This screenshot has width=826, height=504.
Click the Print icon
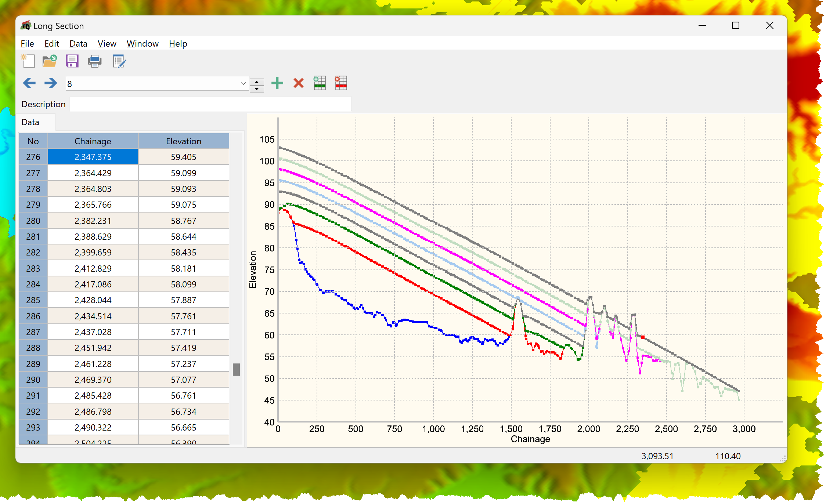point(95,61)
